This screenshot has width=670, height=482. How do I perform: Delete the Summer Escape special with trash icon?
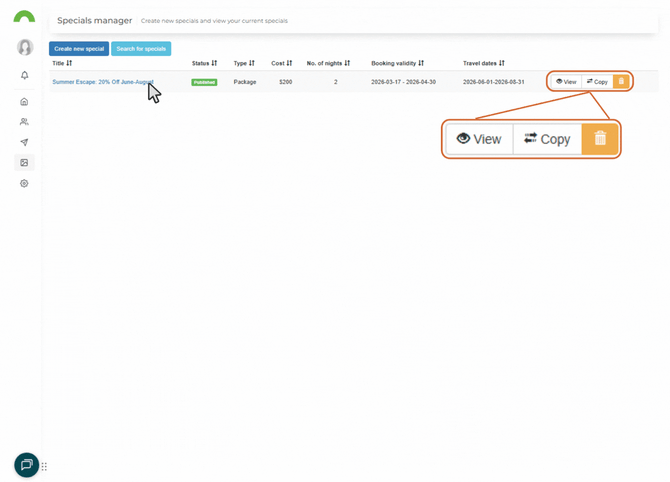coord(621,82)
